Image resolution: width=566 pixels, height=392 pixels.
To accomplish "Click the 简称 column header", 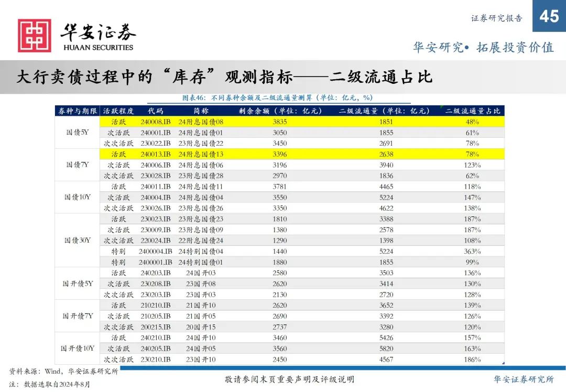I will [201, 111].
